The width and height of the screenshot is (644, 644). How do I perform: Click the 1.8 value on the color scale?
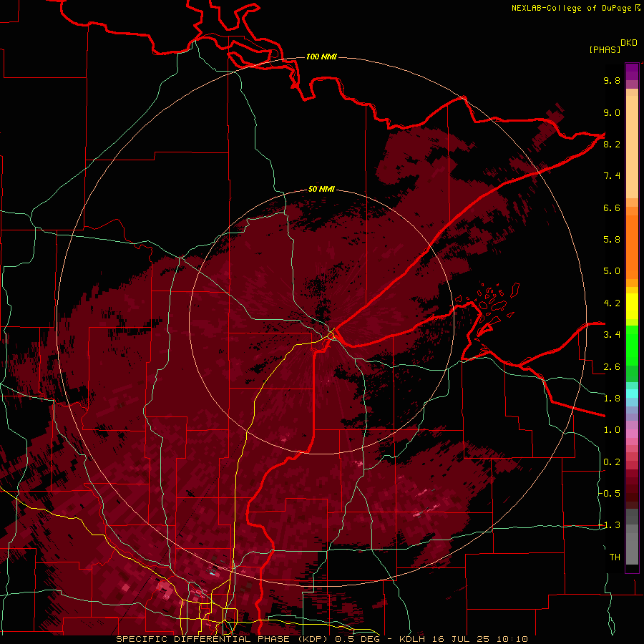(612, 399)
